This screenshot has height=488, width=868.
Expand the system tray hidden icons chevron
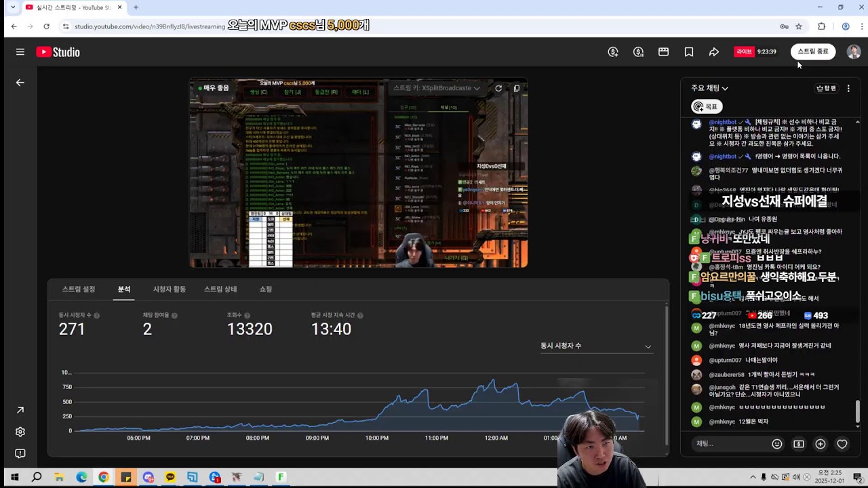click(753, 477)
